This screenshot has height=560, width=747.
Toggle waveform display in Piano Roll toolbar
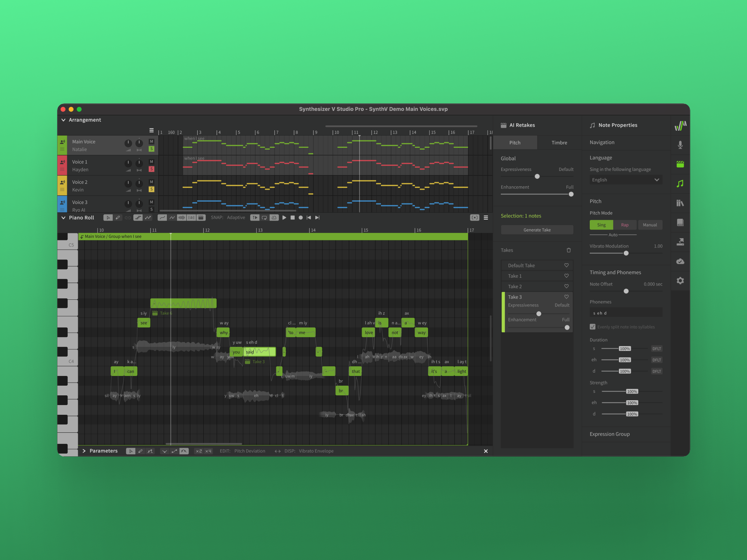182,218
